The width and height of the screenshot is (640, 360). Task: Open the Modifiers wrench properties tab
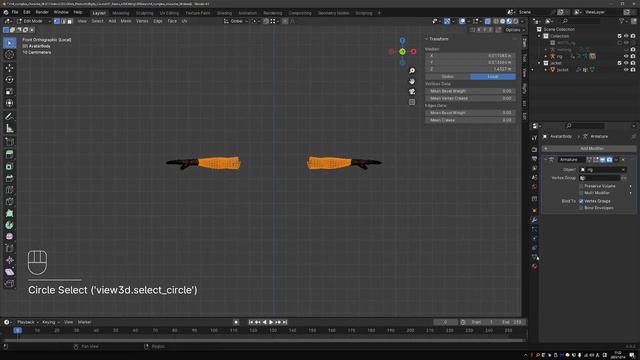[x=534, y=220]
